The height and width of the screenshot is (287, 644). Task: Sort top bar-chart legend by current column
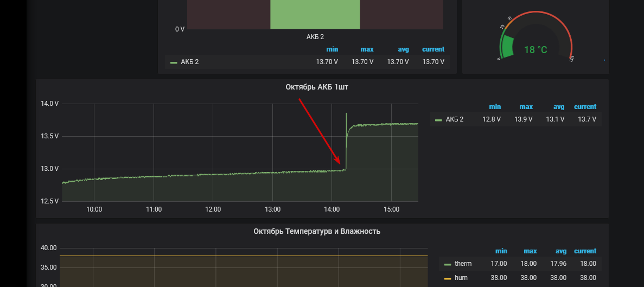click(433, 49)
